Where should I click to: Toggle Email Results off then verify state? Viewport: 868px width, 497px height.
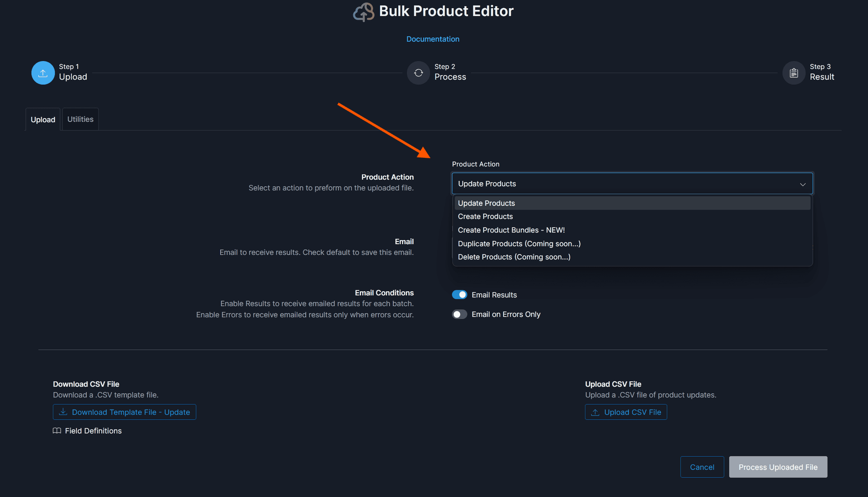tap(459, 294)
